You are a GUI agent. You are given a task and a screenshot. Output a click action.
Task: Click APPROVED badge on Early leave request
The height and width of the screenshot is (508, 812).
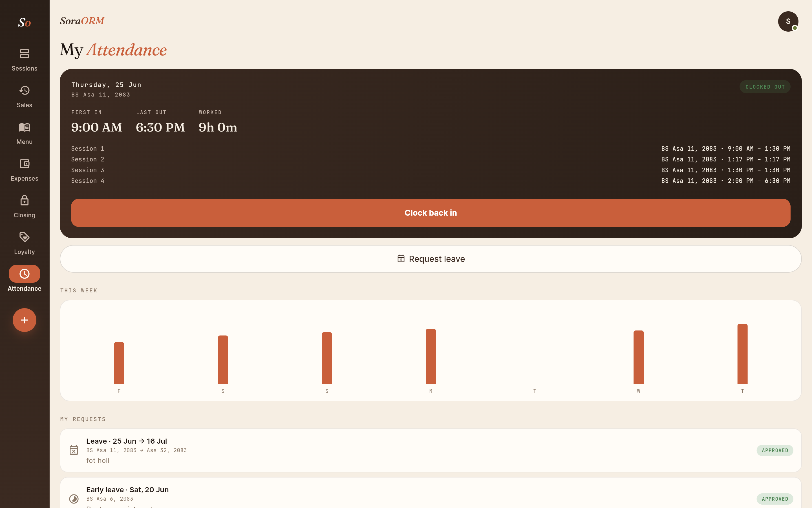[775, 499]
